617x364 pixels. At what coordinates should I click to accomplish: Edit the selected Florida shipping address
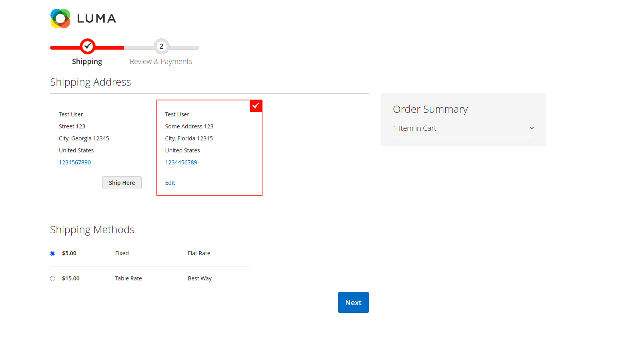[170, 182]
